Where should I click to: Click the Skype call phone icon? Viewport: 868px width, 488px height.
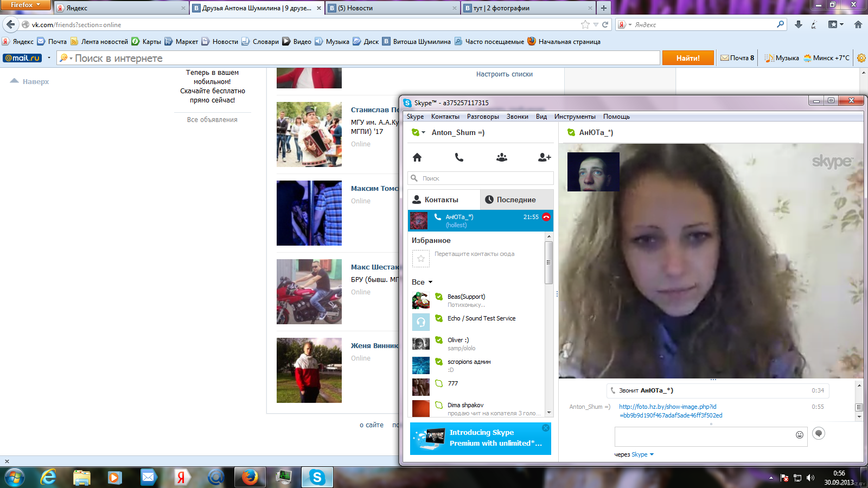tap(459, 157)
